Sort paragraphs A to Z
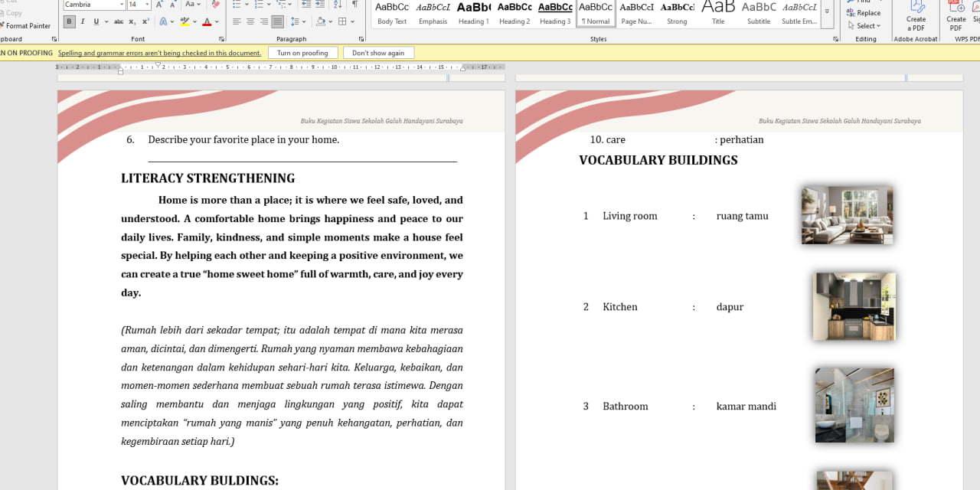 (336, 5)
